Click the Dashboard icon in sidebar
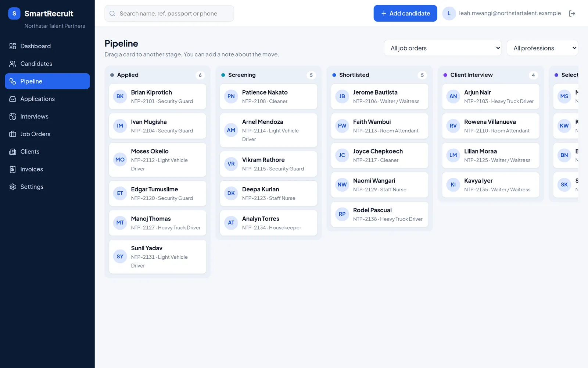Viewport: 588px width, 368px height. pyautogui.click(x=12, y=46)
